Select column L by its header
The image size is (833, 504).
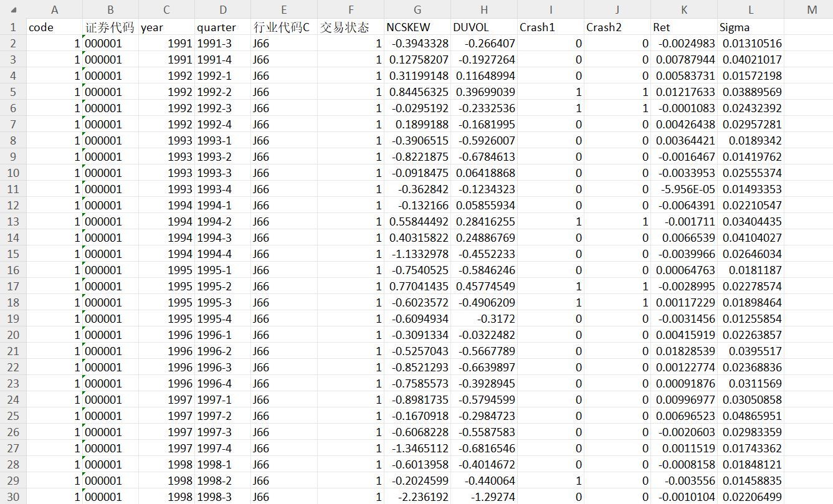(751, 9)
